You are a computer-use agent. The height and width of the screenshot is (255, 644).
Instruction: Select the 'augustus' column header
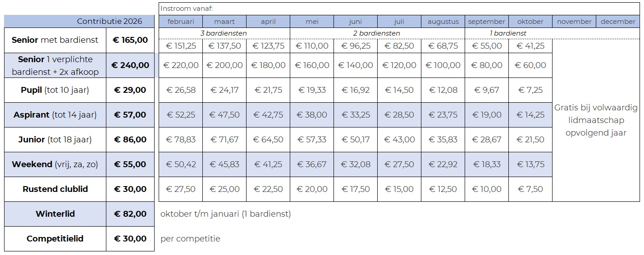[443, 22]
